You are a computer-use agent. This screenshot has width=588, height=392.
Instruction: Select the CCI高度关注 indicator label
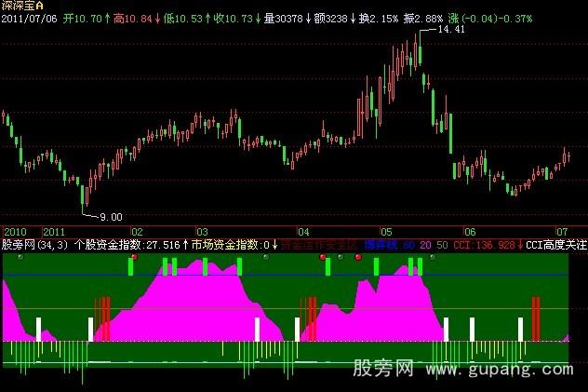pyautogui.click(x=556, y=244)
